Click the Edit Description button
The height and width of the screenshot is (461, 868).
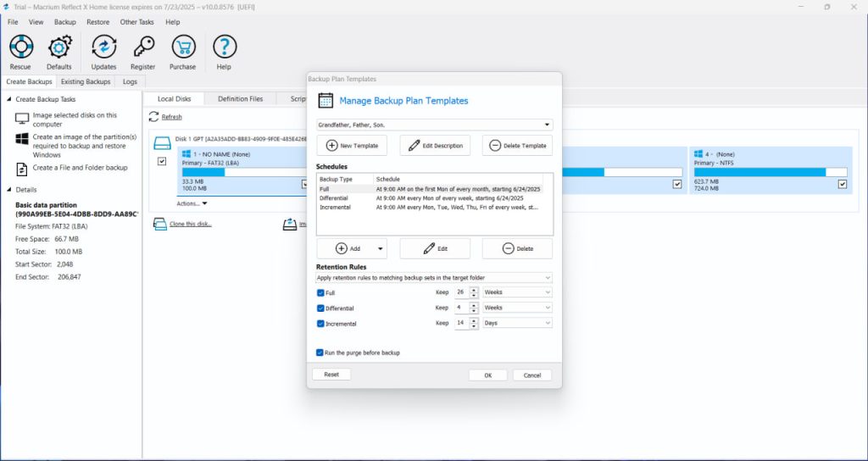click(x=435, y=146)
